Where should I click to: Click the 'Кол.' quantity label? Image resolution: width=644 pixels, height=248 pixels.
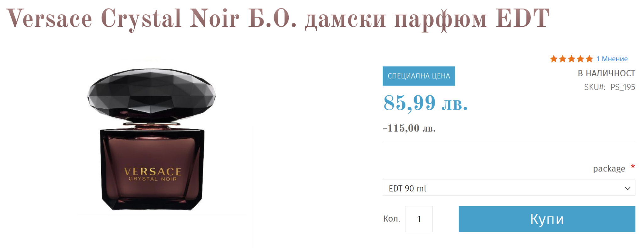tap(391, 218)
